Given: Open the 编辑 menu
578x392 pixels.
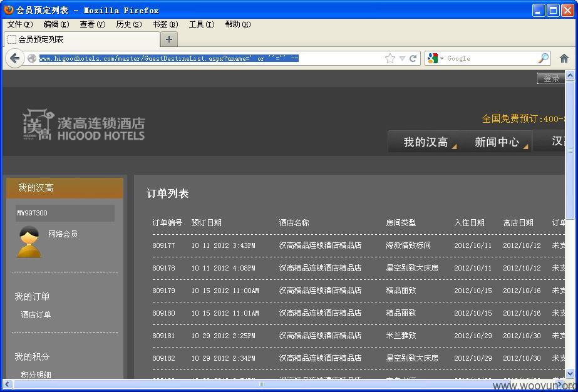Looking at the screenshot, I should click(56, 24).
